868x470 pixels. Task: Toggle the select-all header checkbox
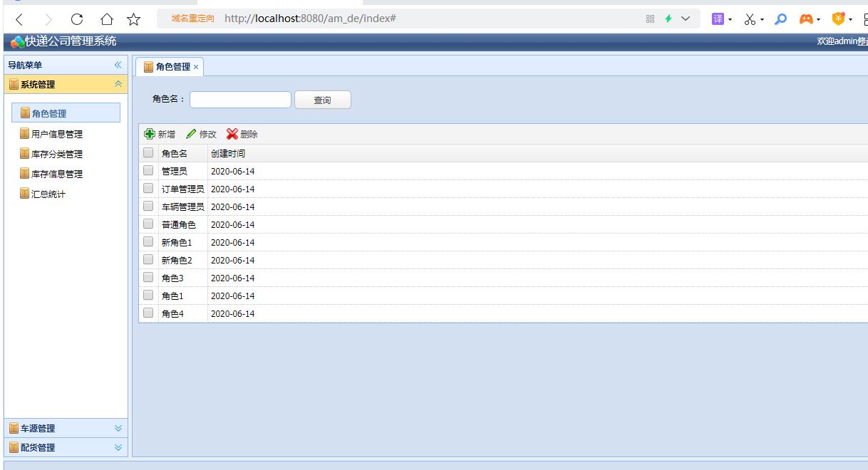pyautogui.click(x=148, y=153)
